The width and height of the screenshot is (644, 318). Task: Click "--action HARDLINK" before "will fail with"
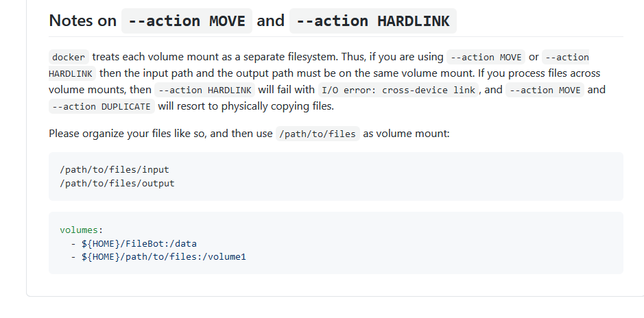[x=204, y=90]
